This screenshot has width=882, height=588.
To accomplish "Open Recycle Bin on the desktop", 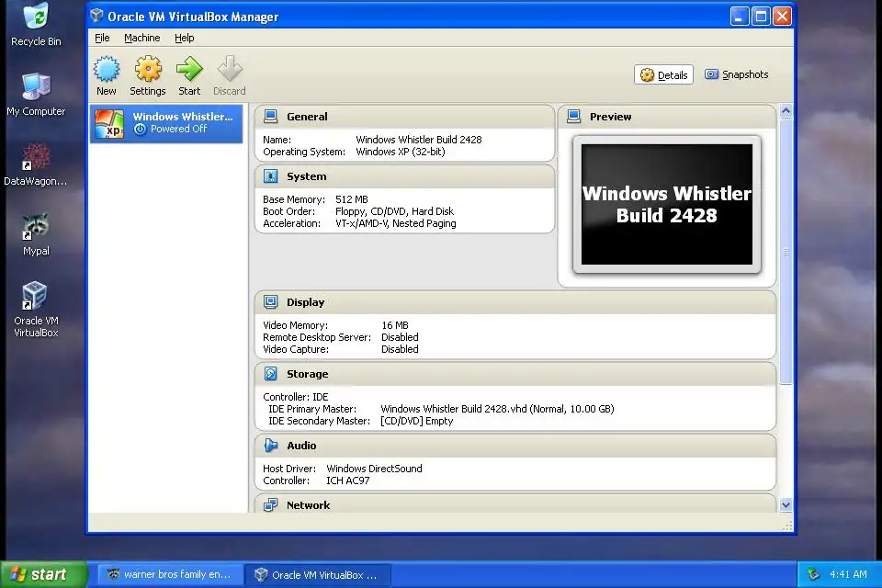I will click(x=36, y=24).
